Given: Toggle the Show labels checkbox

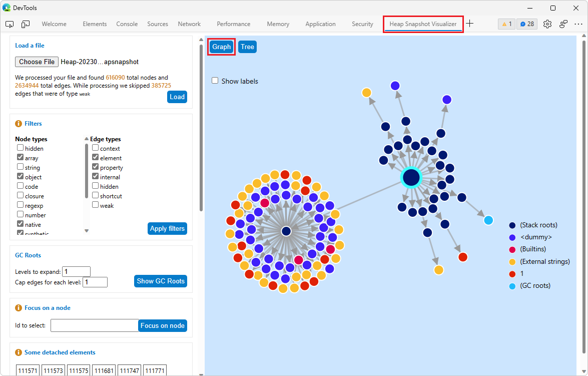Looking at the screenshot, I should (215, 80).
